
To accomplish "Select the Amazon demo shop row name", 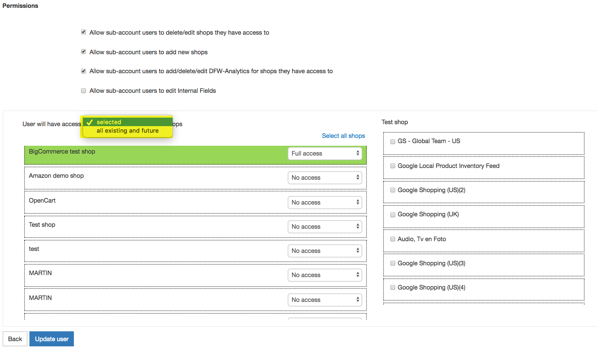I will (56, 176).
